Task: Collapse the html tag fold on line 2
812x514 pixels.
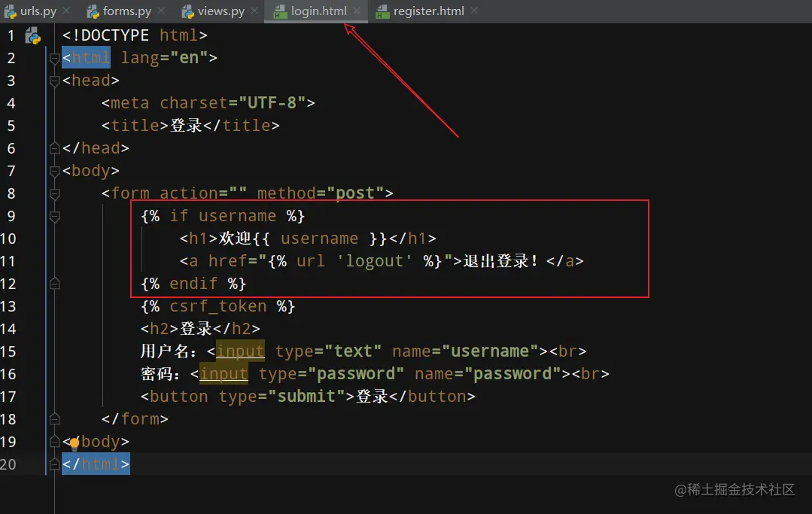Action: 54,59
